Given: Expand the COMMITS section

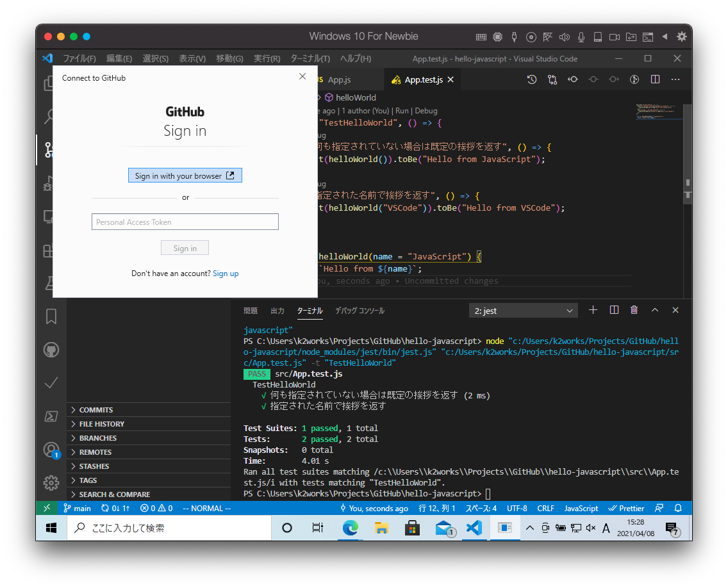Looking at the screenshot, I should (x=96, y=410).
